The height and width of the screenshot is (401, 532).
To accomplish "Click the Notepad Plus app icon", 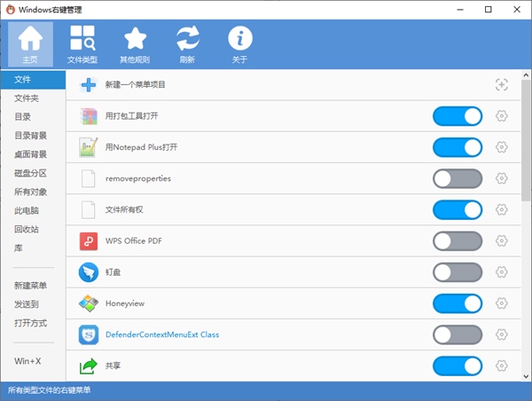I will [89, 147].
